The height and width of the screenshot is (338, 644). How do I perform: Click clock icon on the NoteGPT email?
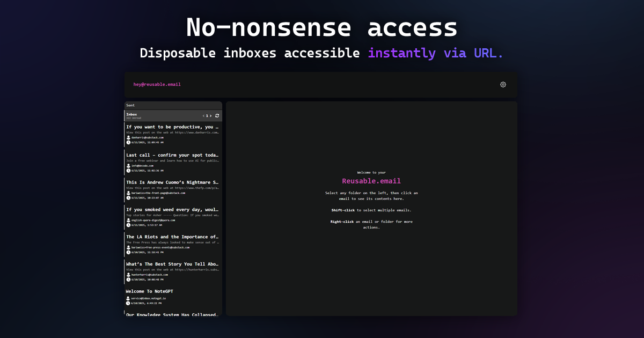coord(128,303)
